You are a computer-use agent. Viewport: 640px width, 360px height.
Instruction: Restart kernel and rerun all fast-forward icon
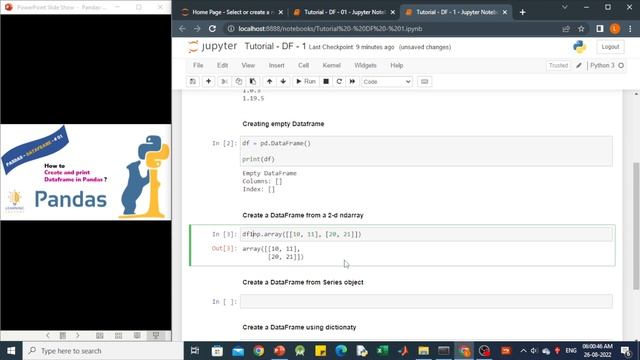pos(352,82)
